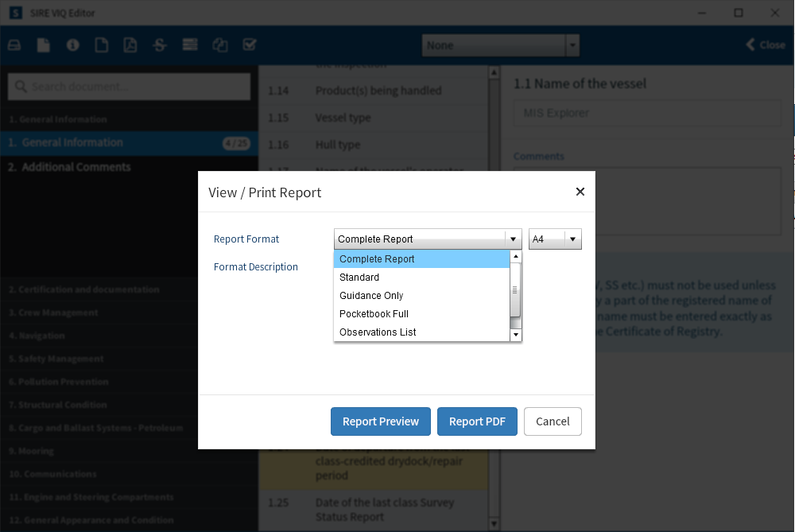Screen dimensions: 795x532
Task: Select question 1.15 Vessel type
Action: coord(374,118)
